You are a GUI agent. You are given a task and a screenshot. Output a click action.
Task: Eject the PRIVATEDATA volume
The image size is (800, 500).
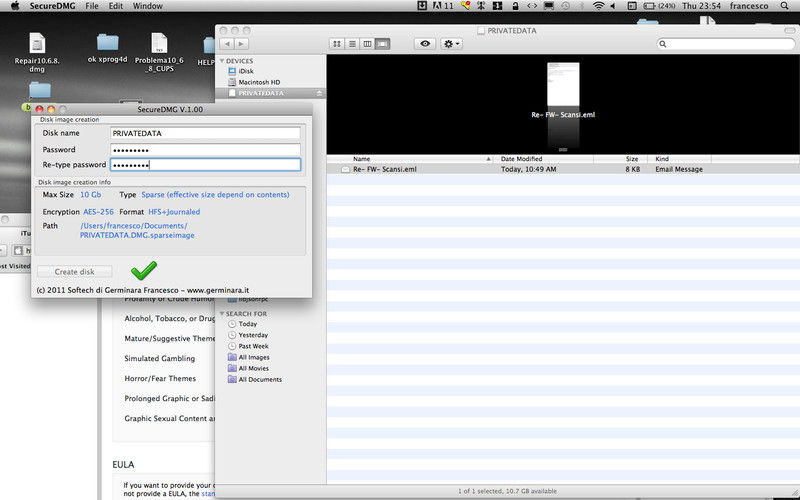coord(319,93)
